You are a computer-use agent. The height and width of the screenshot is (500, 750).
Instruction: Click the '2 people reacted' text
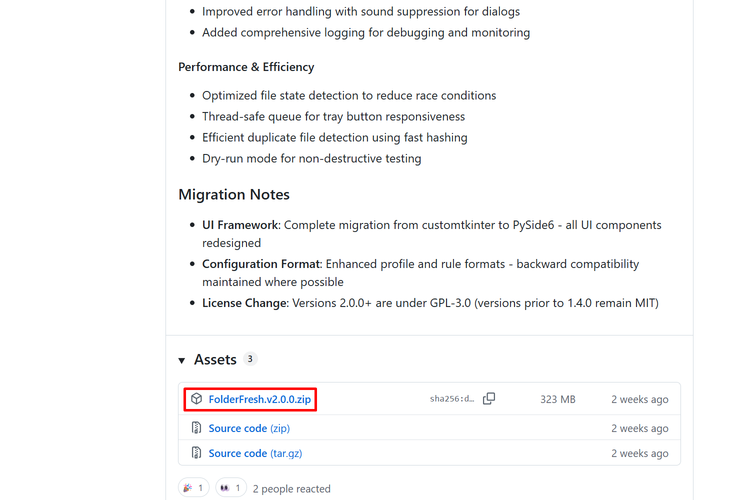pos(291,489)
